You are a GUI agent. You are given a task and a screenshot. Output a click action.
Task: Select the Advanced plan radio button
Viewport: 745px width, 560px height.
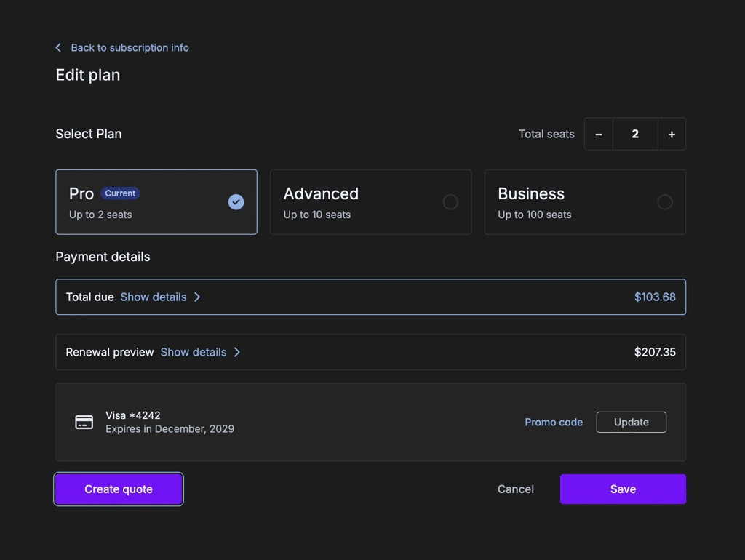(x=450, y=202)
